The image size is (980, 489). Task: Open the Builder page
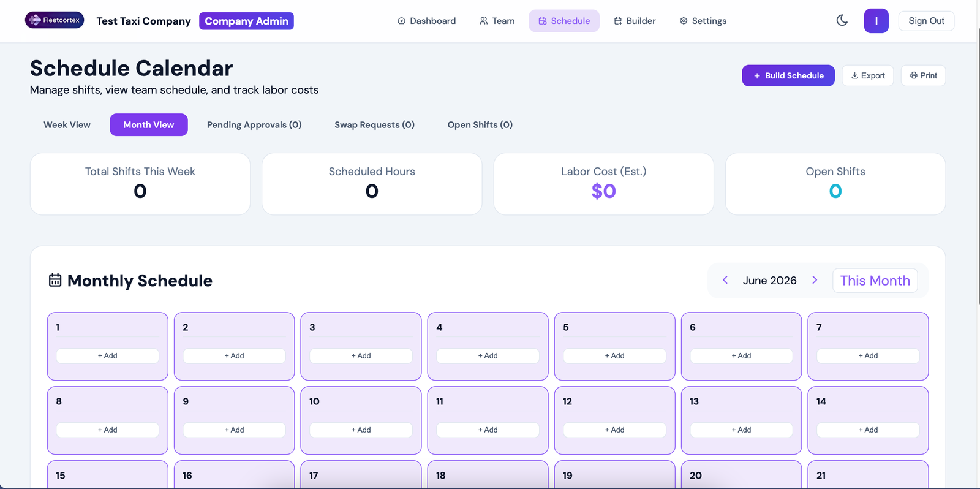click(635, 21)
